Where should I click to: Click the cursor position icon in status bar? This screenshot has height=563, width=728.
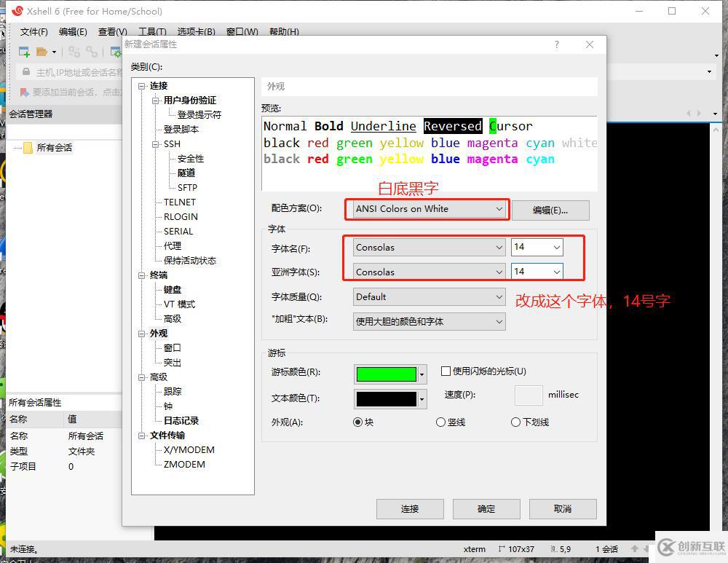[554, 549]
